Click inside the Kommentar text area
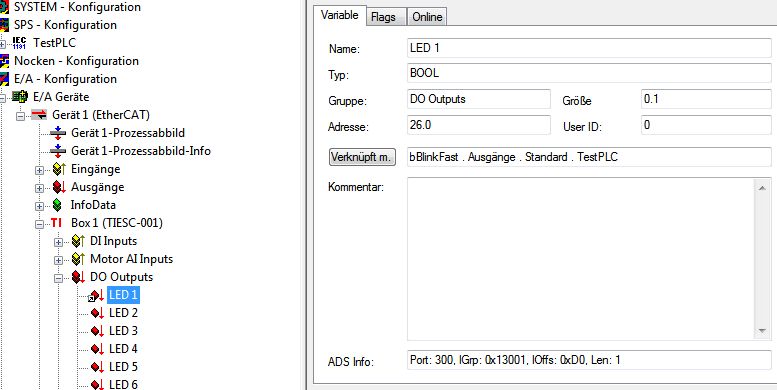777x390 pixels. point(580,259)
